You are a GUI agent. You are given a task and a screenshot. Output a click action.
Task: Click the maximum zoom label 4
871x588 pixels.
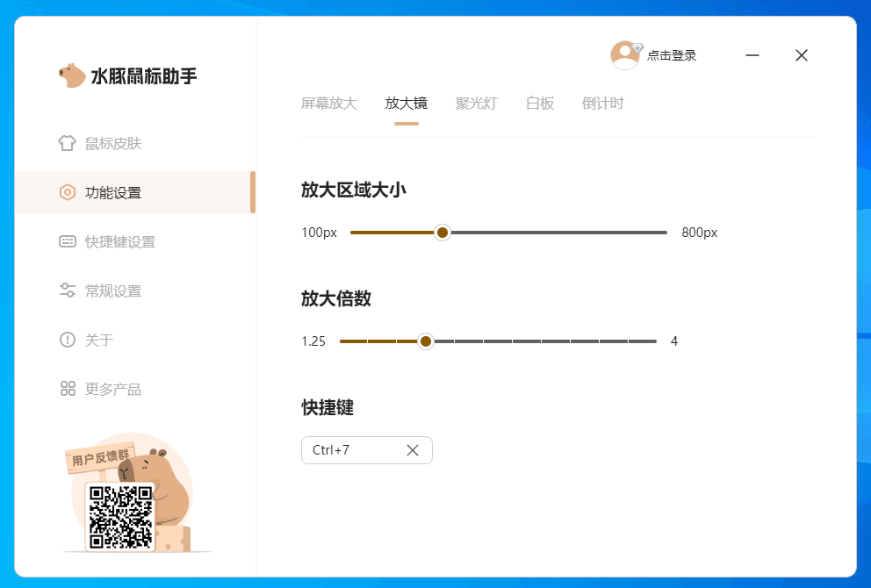tap(674, 341)
